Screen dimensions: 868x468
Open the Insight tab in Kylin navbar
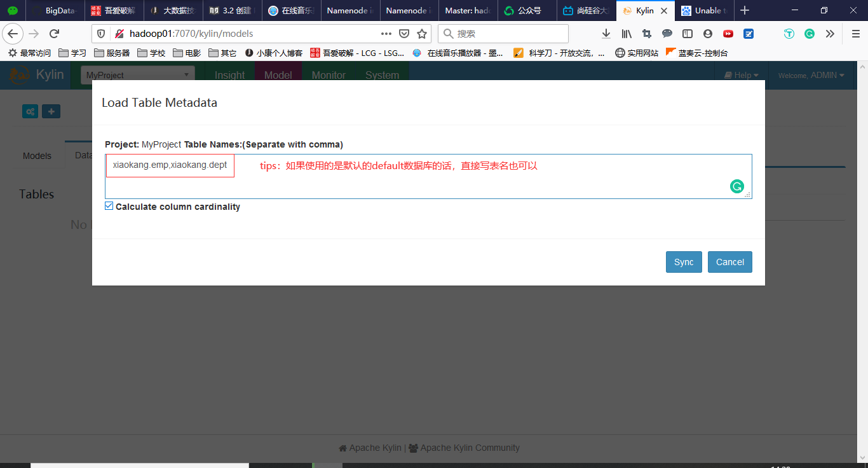pyautogui.click(x=229, y=75)
